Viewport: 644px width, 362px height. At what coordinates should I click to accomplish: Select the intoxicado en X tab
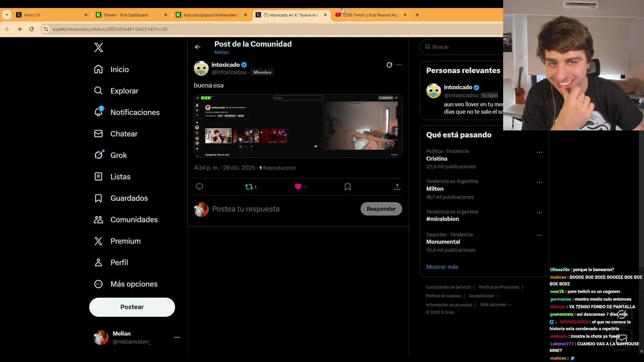(x=291, y=15)
